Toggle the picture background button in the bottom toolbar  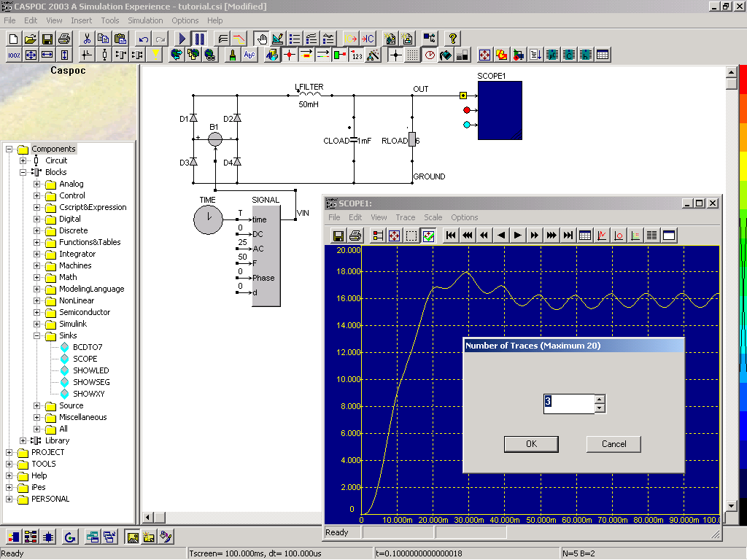[x=132, y=537]
